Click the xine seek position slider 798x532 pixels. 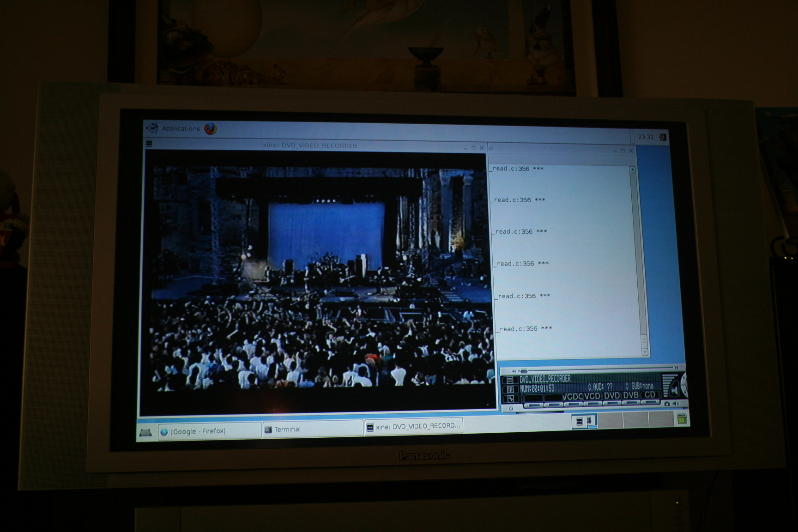click(523, 371)
